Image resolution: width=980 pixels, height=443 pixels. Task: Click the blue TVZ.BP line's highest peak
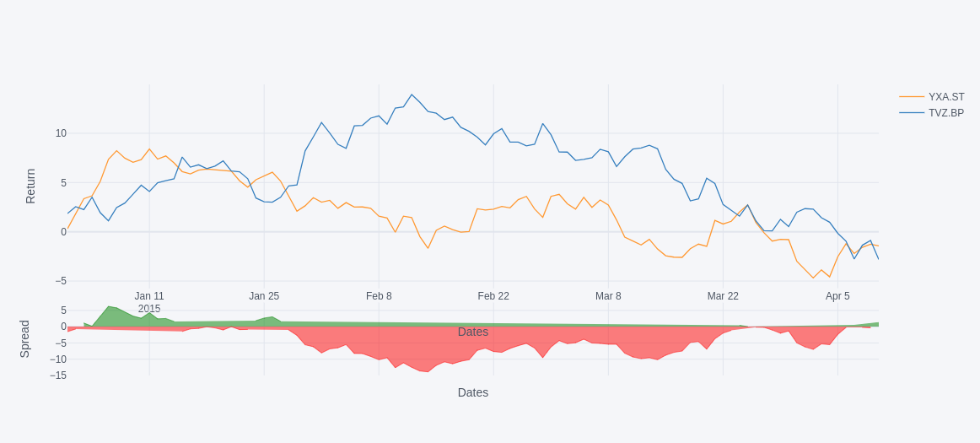(412, 95)
